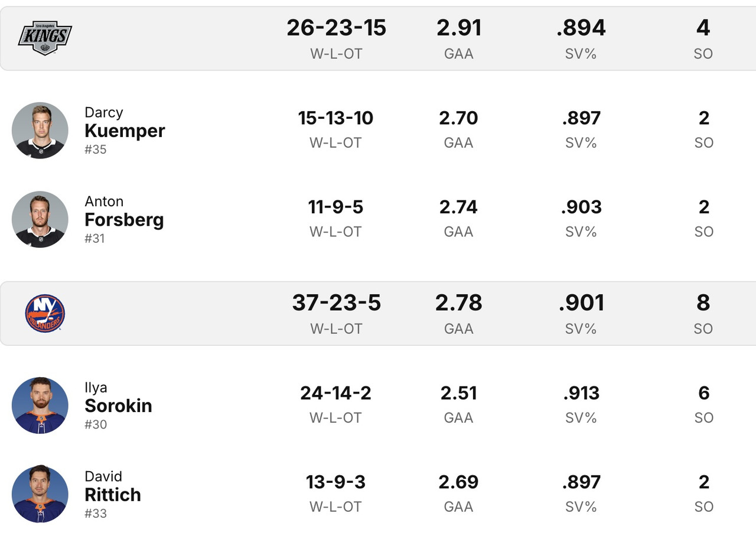Select Sorokin's 2.51 GAA value

(458, 393)
